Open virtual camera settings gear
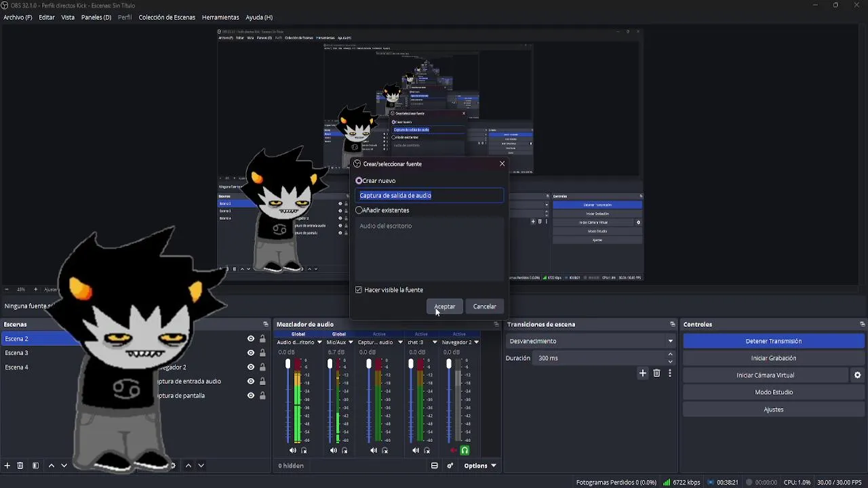This screenshot has width=868, height=488. [857, 375]
